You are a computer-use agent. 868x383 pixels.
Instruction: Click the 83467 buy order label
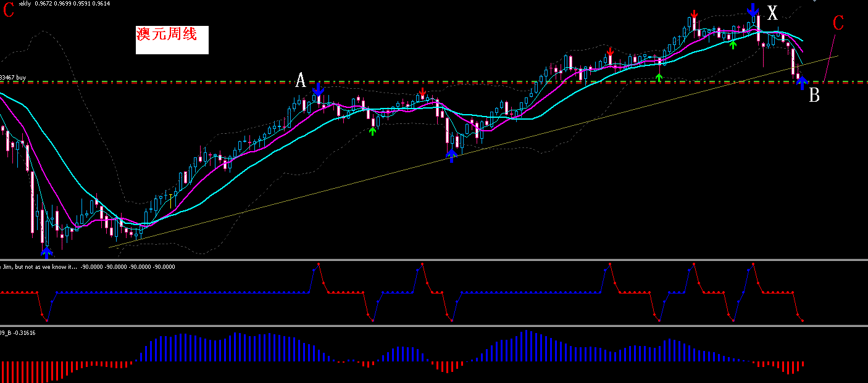(13, 78)
